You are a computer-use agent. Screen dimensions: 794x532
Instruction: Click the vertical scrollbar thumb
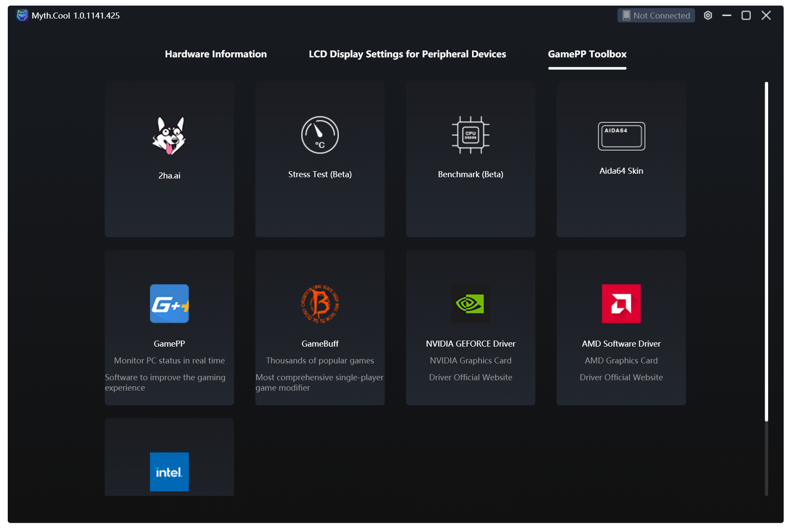pos(766,251)
